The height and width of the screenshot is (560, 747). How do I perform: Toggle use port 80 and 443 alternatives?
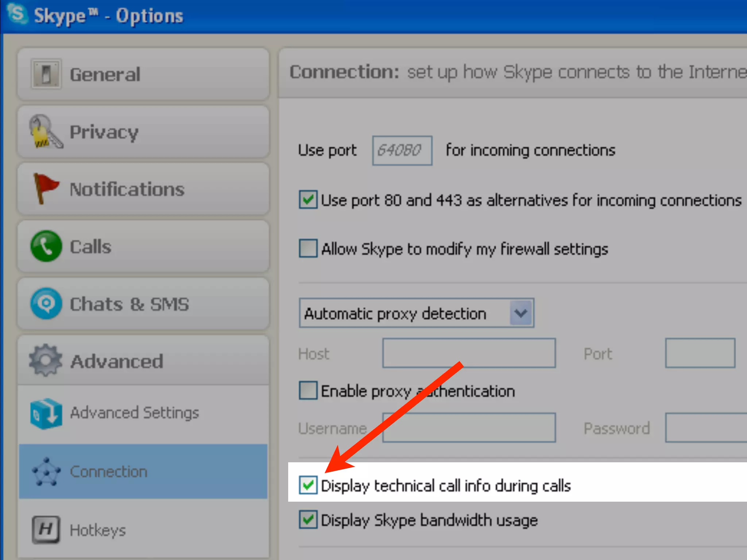click(308, 199)
